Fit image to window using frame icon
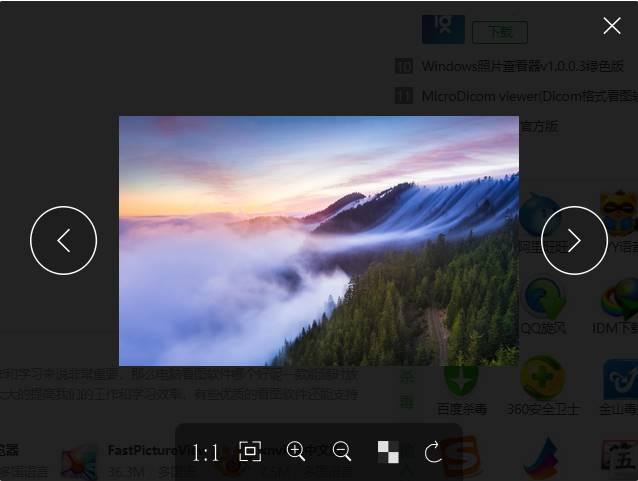The image size is (638, 481). coord(250,451)
